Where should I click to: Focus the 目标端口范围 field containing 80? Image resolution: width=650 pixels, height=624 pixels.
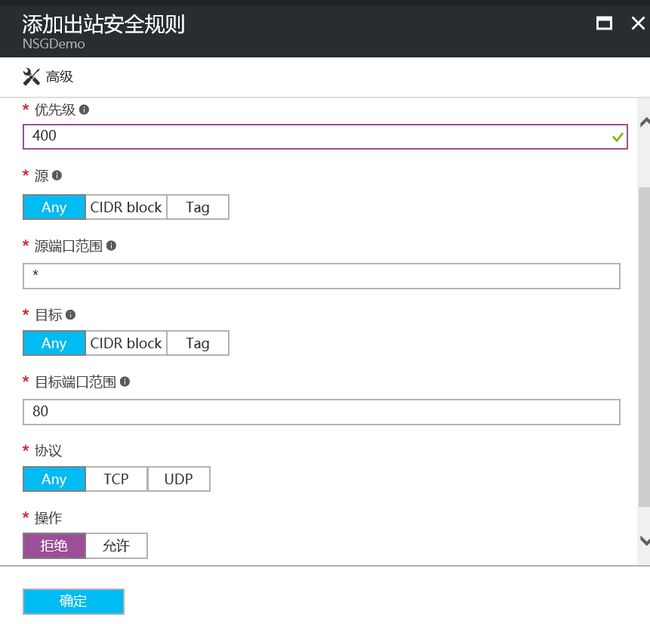click(321, 412)
